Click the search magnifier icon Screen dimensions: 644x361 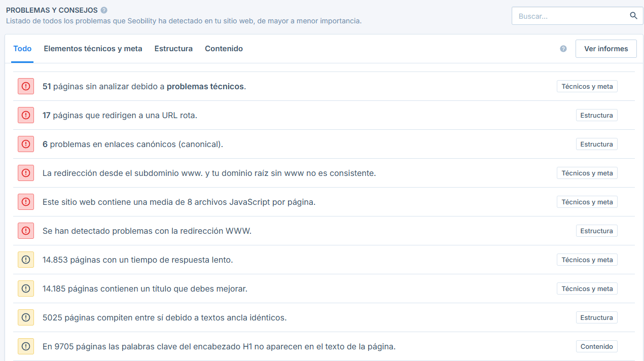click(x=633, y=16)
